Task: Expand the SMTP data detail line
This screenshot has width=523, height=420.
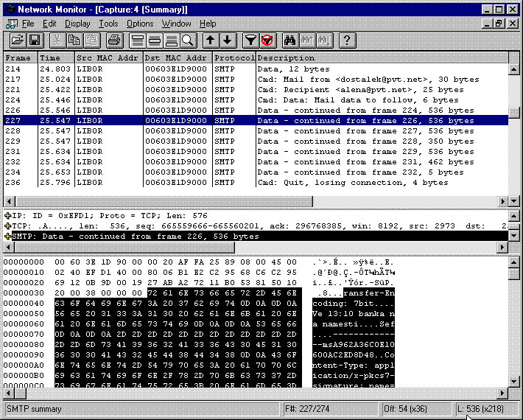Action: (8, 237)
